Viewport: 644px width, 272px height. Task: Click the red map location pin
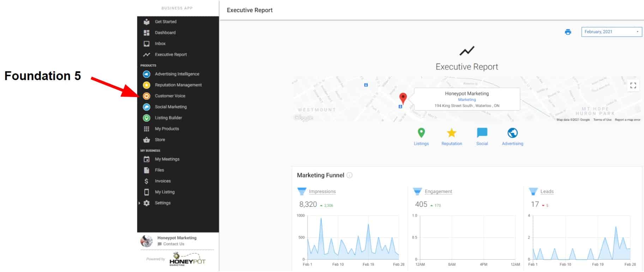pos(403,98)
